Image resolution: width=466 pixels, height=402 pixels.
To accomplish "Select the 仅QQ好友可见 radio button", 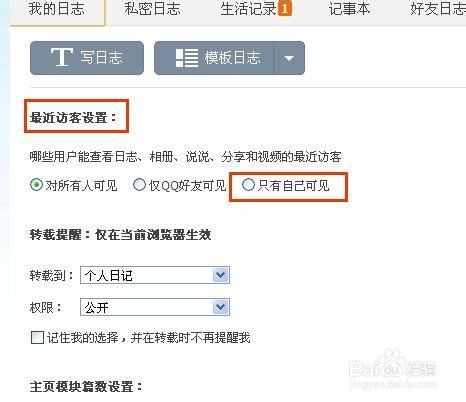I will (139, 185).
